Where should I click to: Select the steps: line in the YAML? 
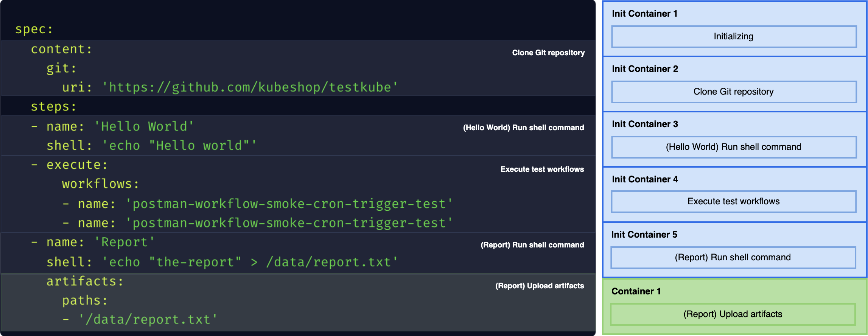tap(53, 107)
